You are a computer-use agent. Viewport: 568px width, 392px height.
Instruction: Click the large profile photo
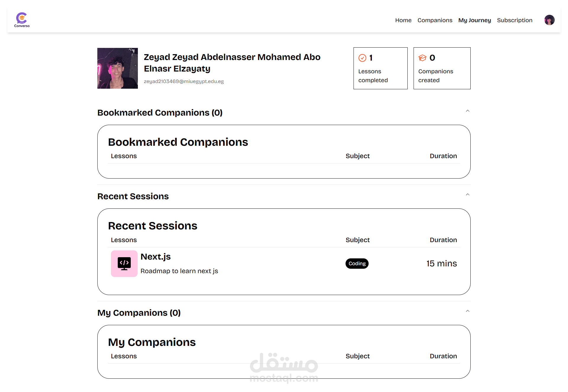point(117,68)
